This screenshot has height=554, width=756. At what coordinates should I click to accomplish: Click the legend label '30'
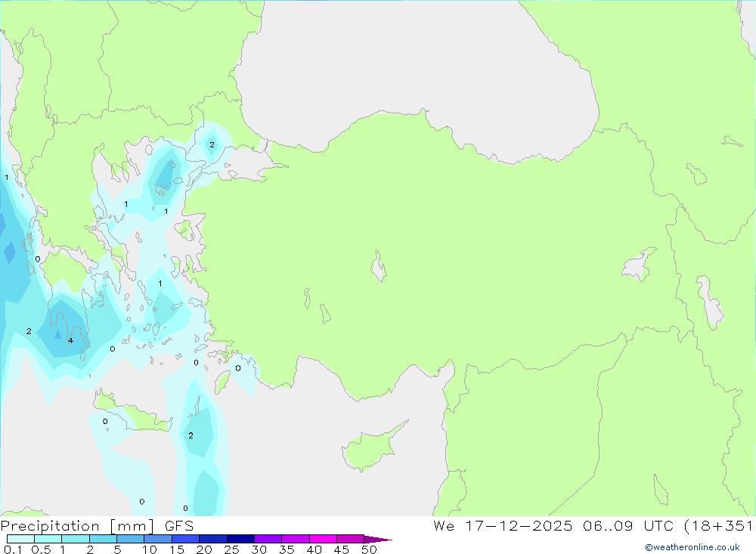(259, 549)
